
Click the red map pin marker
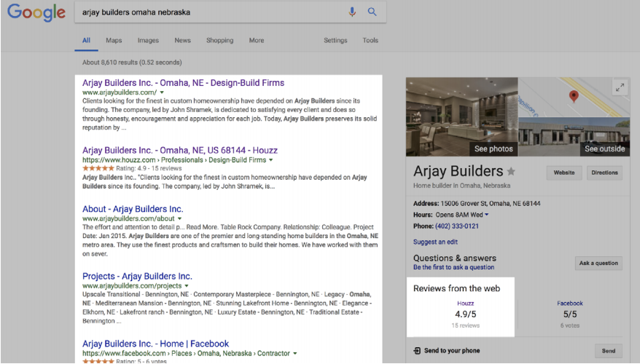[x=574, y=96]
